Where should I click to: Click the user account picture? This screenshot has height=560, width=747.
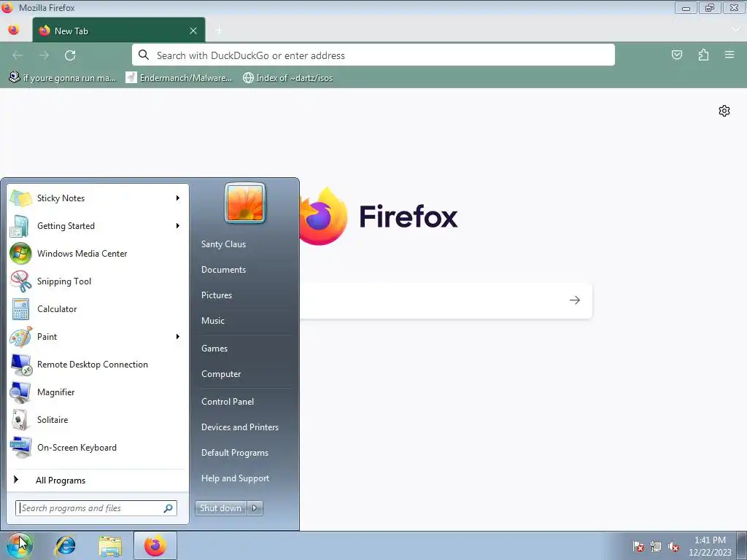[245, 203]
